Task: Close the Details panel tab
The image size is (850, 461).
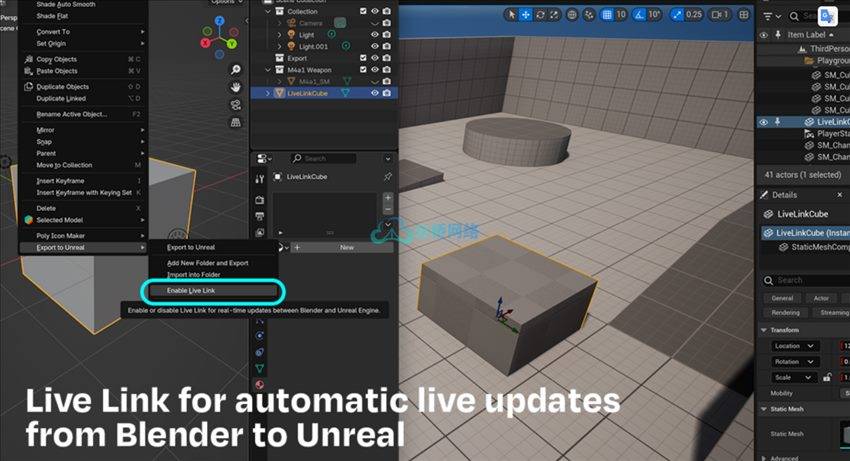Action: (840, 195)
